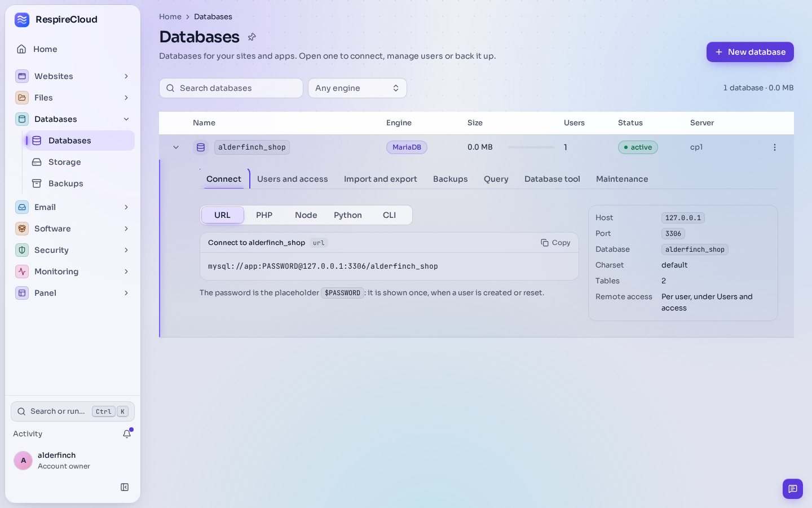812x508 pixels.
Task: Expand the Security section chevron
Action: (x=126, y=250)
